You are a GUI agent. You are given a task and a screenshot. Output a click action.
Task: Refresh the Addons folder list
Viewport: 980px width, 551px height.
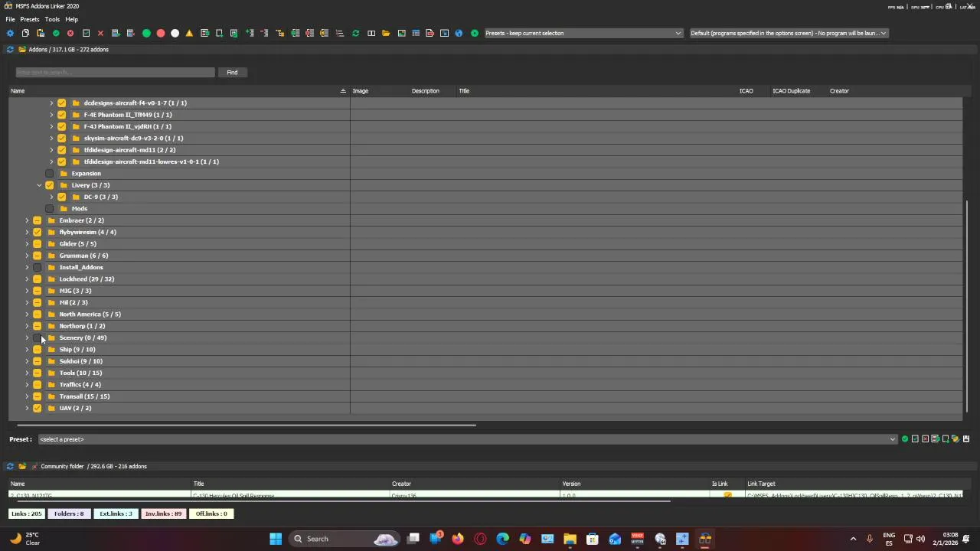[10, 50]
